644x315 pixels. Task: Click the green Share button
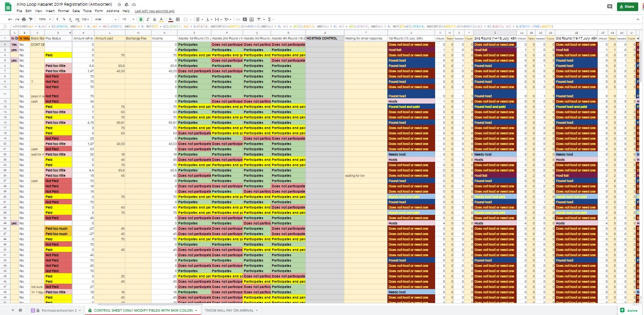point(627,6)
